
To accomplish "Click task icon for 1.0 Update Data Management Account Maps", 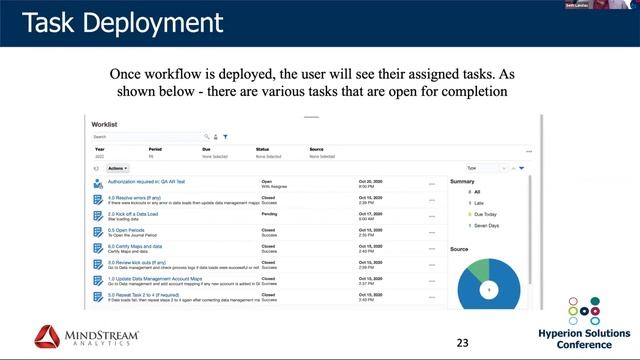I will click(x=98, y=281).
